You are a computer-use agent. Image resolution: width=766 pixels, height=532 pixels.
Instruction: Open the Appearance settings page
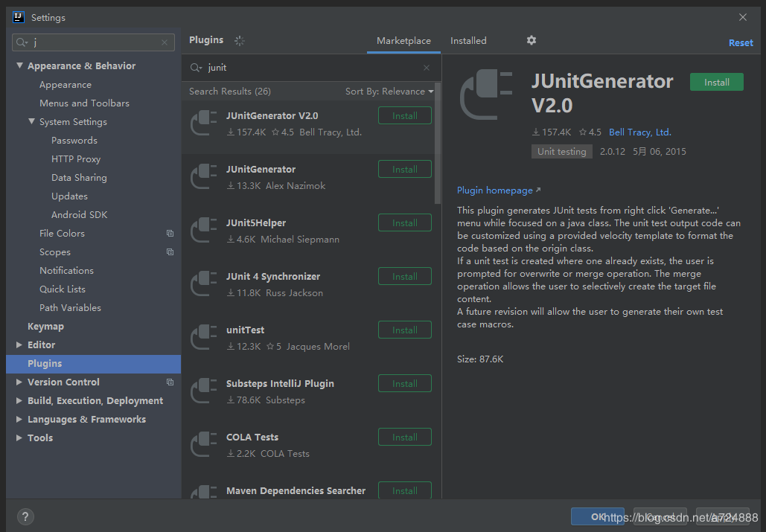tap(66, 84)
